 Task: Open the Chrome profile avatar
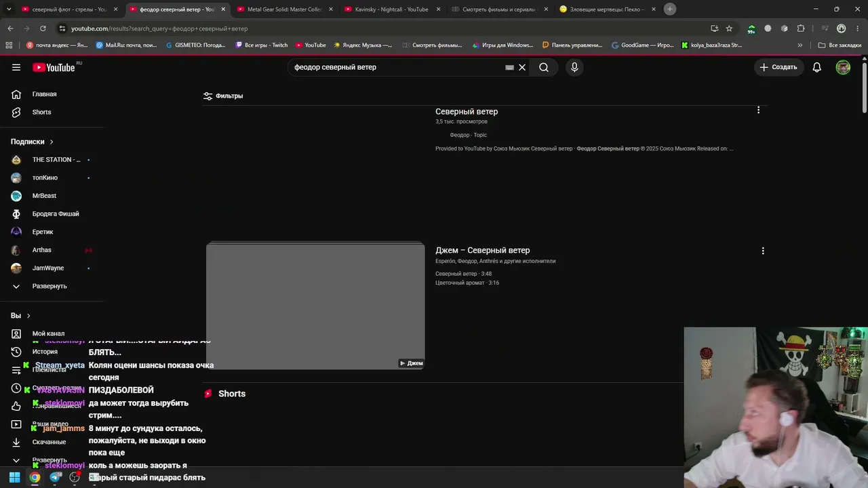tap(842, 28)
